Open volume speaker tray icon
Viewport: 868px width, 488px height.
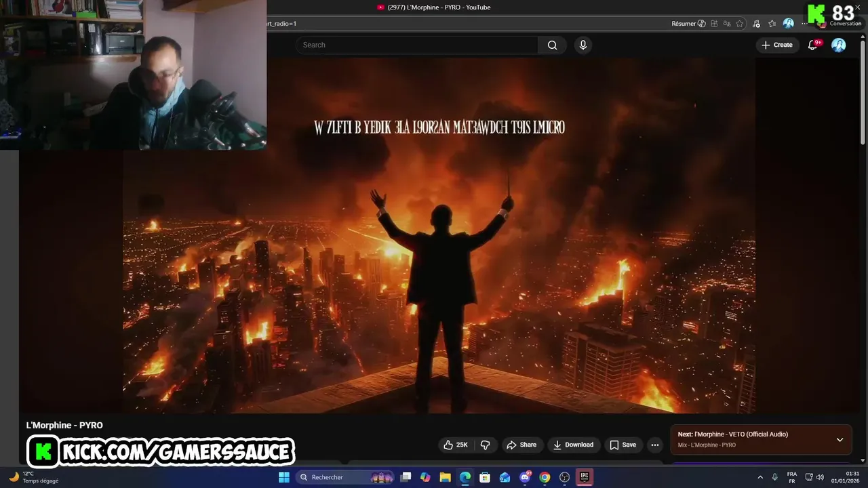tap(820, 477)
